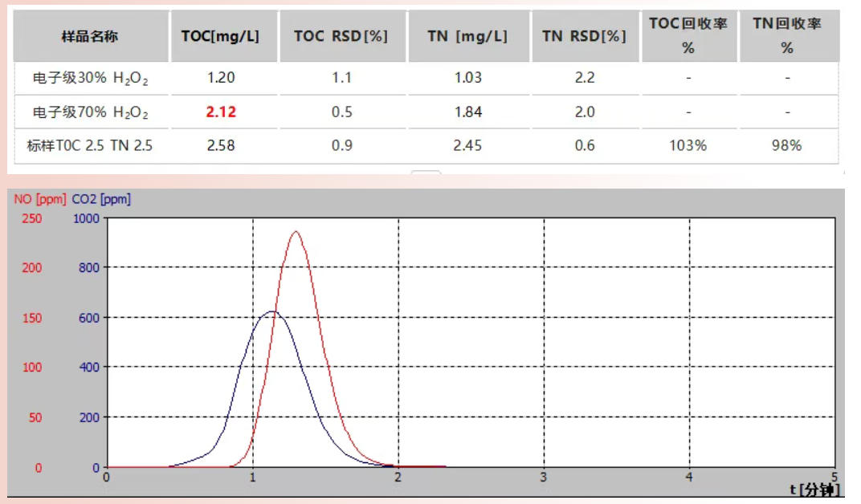
Task: Click the TOC RSD[%] column header
Action: click(341, 37)
